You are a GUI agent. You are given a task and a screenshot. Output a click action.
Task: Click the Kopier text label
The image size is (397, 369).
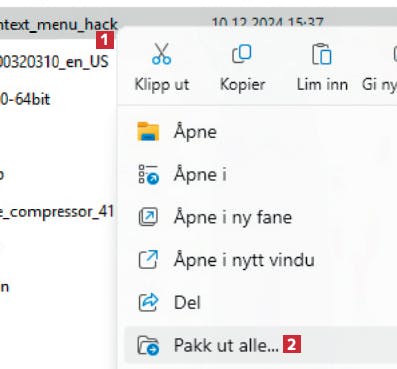(x=242, y=84)
